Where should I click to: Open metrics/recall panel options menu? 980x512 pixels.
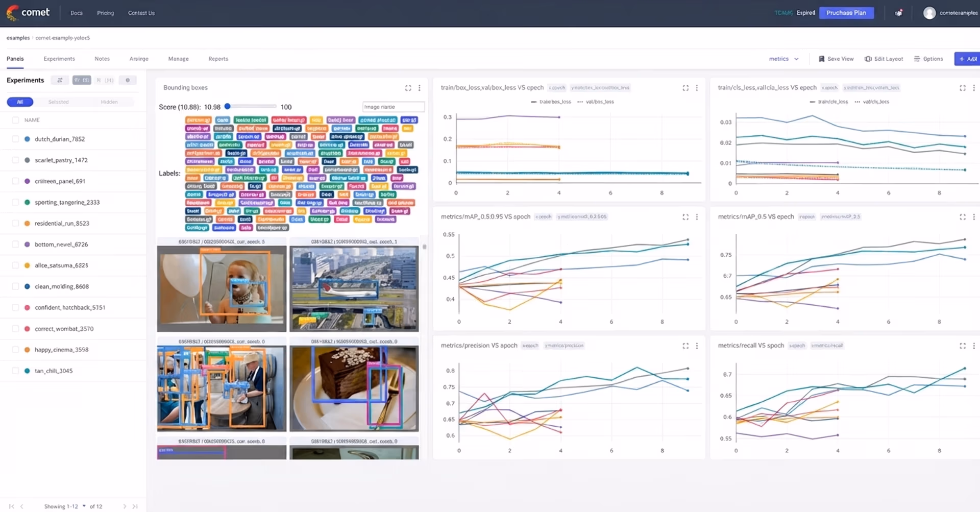pyautogui.click(x=974, y=346)
